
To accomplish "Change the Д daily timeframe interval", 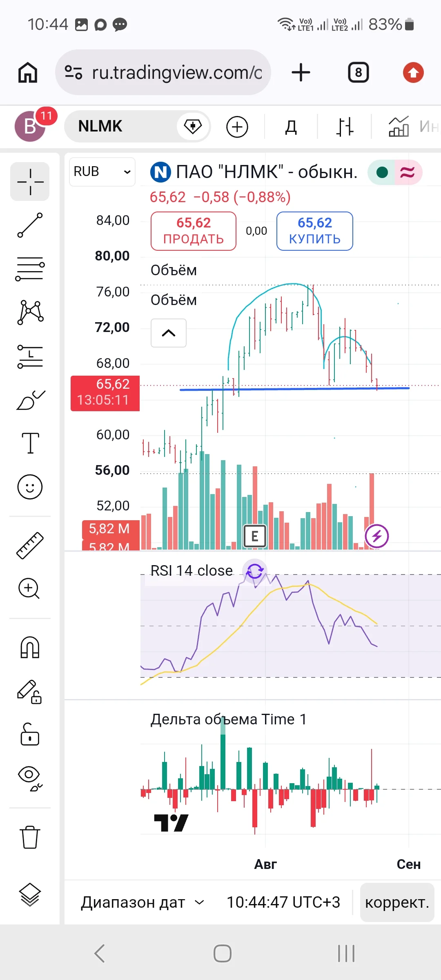I will click(x=291, y=127).
